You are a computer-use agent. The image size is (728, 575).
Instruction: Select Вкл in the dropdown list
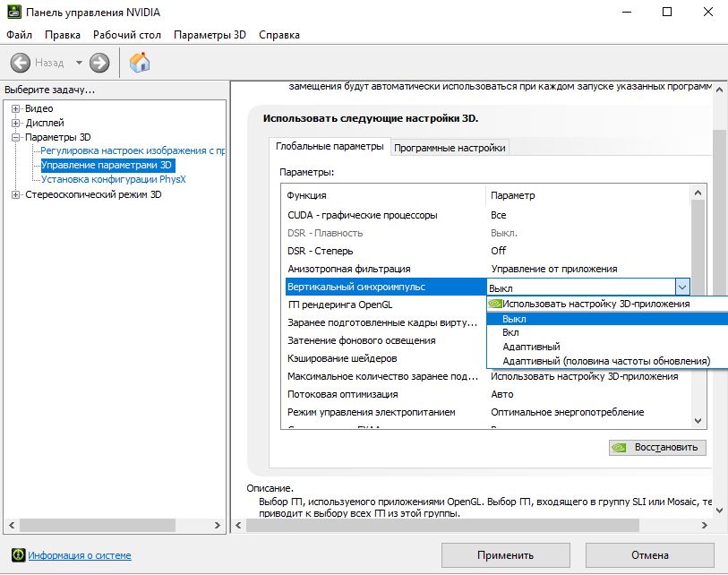click(510, 332)
